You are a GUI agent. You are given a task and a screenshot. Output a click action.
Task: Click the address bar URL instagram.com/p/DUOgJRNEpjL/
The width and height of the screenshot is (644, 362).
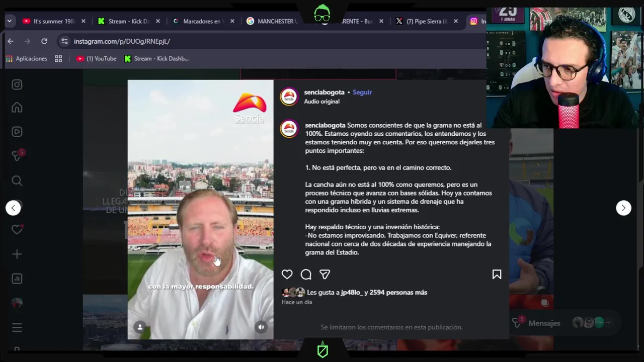122,41
